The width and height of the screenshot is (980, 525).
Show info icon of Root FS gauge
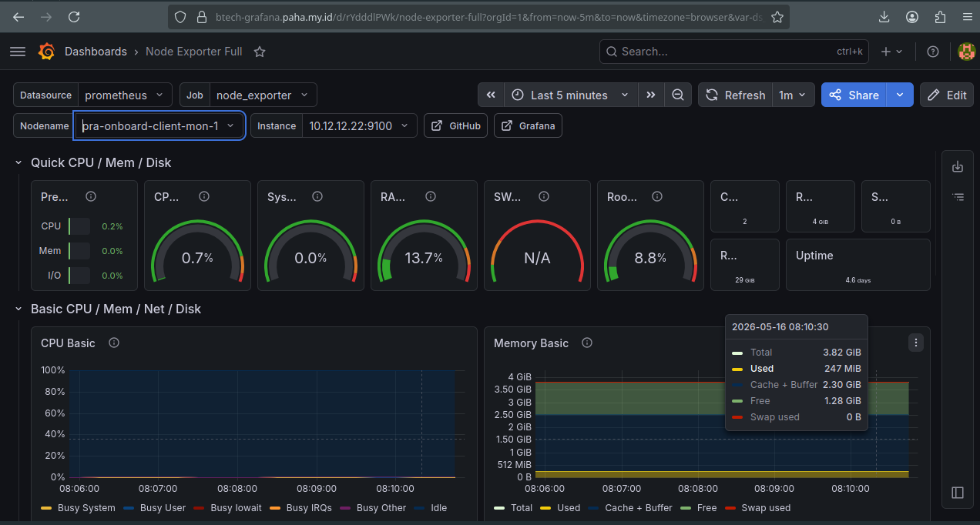point(657,197)
